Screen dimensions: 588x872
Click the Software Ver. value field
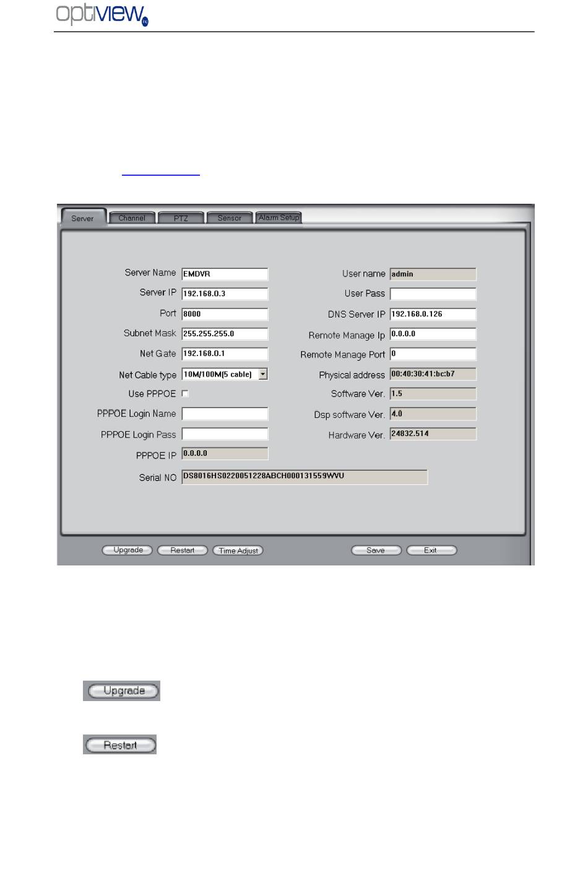(433, 394)
